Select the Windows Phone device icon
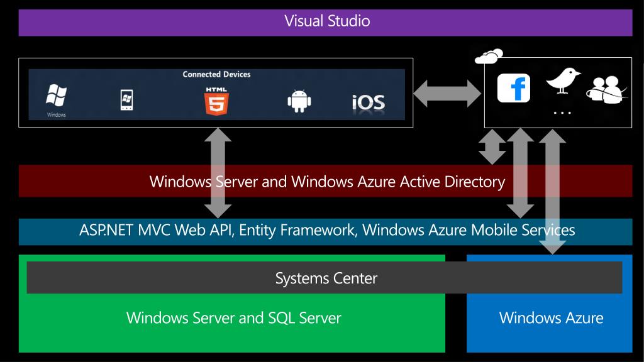The image size is (644, 362). click(x=126, y=100)
